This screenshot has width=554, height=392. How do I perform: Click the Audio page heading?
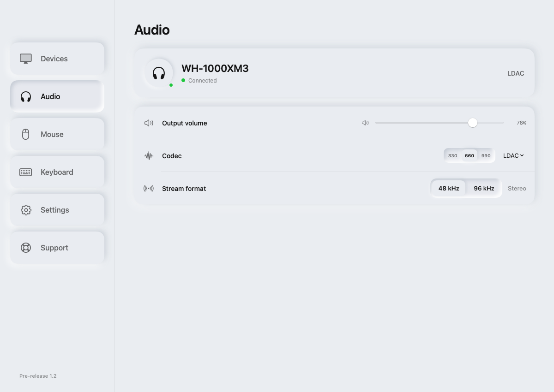coord(152,30)
